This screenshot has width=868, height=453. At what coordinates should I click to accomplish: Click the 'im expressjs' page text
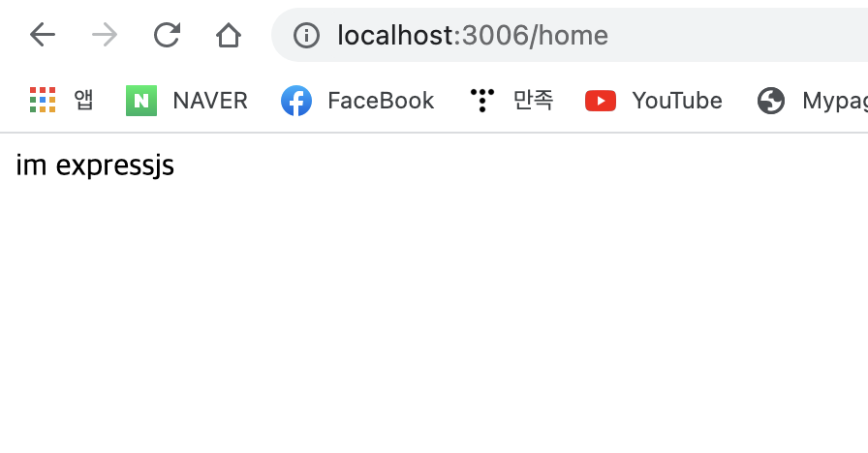[95, 166]
